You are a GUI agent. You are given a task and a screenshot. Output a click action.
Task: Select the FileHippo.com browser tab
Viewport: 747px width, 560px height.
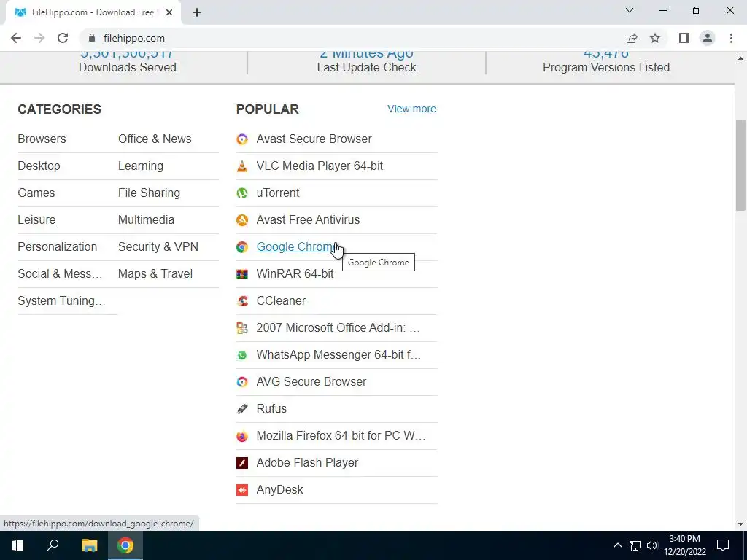coord(93,12)
